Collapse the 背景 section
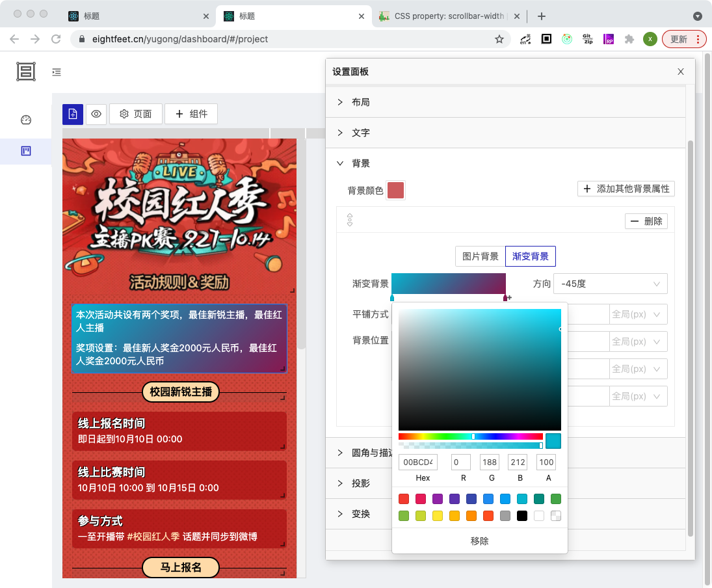Screen dimensions: 712x588 click(505, 163)
